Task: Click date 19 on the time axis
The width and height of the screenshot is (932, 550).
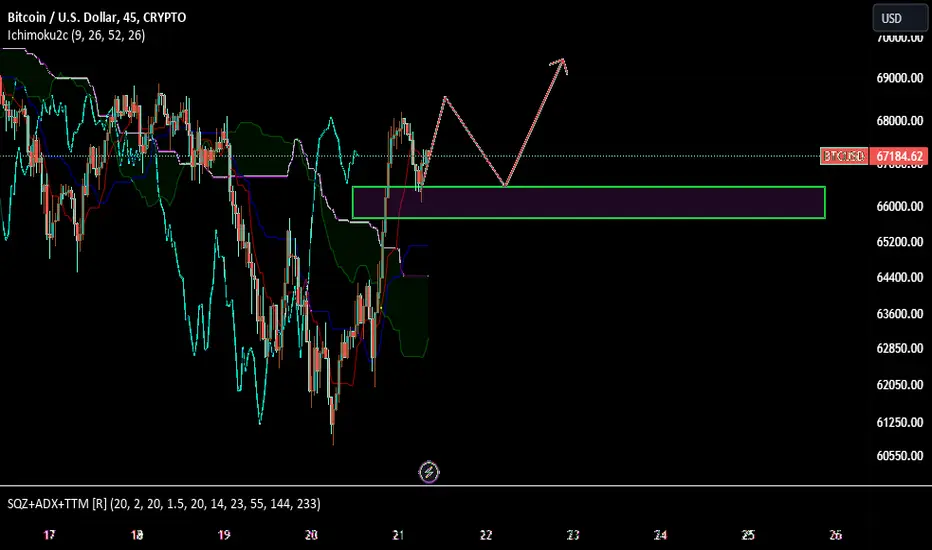Action: click(223, 535)
